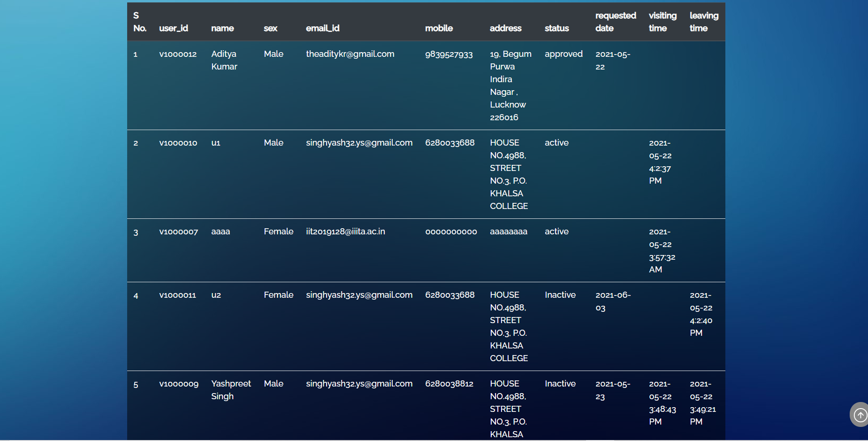Select the name Aditya Kumar
Image resolution: width=868 pixels, height=441 pixels.
224,60
